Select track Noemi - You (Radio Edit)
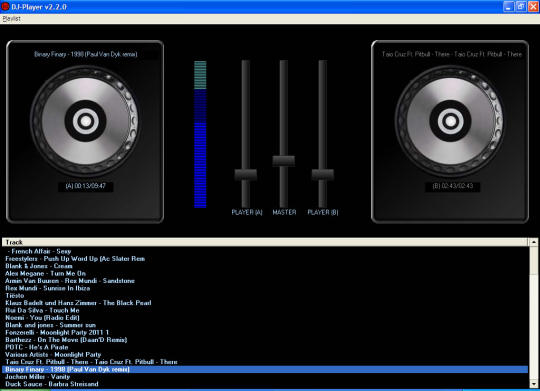The image size is (540, 391). click(x=264, y=318)
